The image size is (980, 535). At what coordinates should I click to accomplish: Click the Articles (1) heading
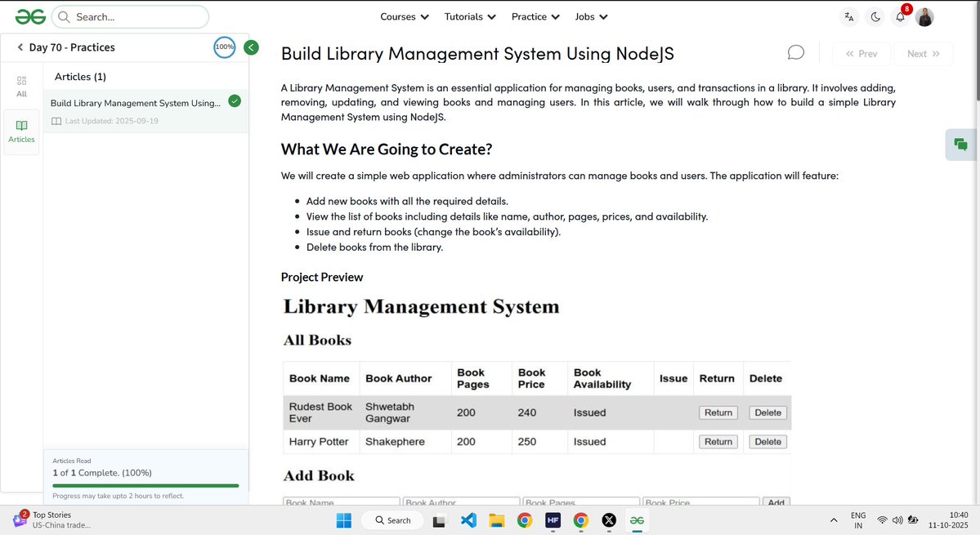[80, 77]
